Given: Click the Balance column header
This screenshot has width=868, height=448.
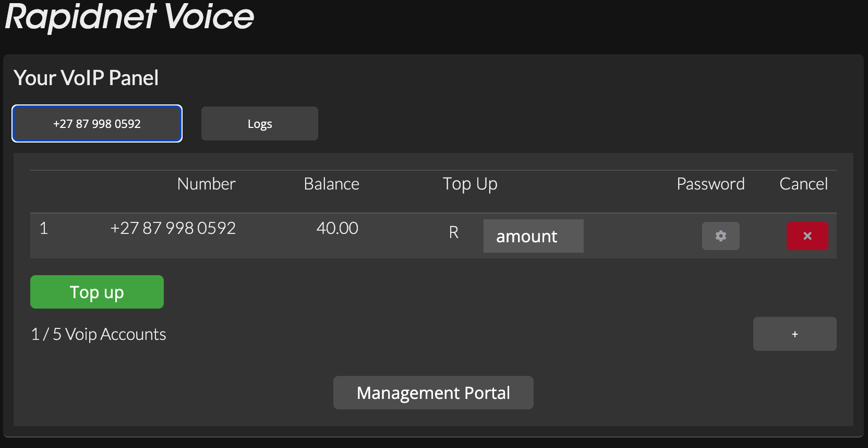Looking at the screenshot, I should [x=331, y=184].
